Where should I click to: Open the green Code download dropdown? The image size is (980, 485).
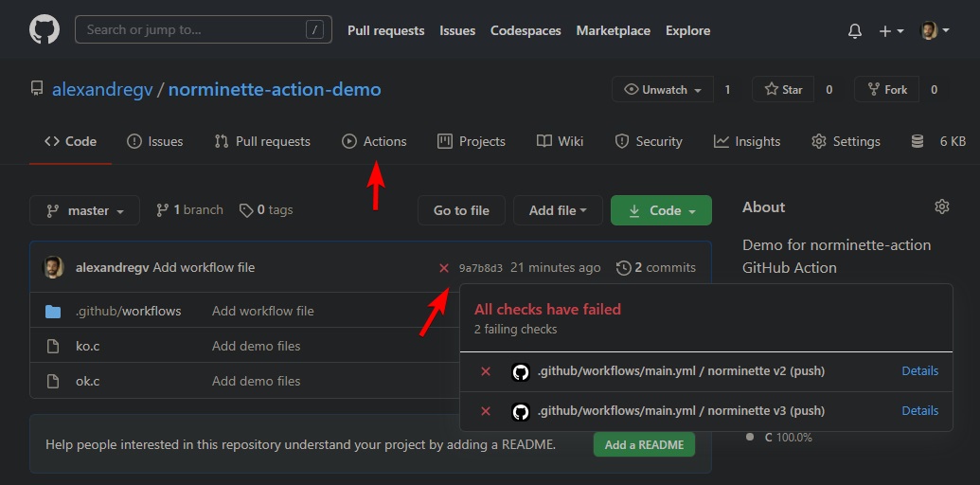(x=661, y=210)
